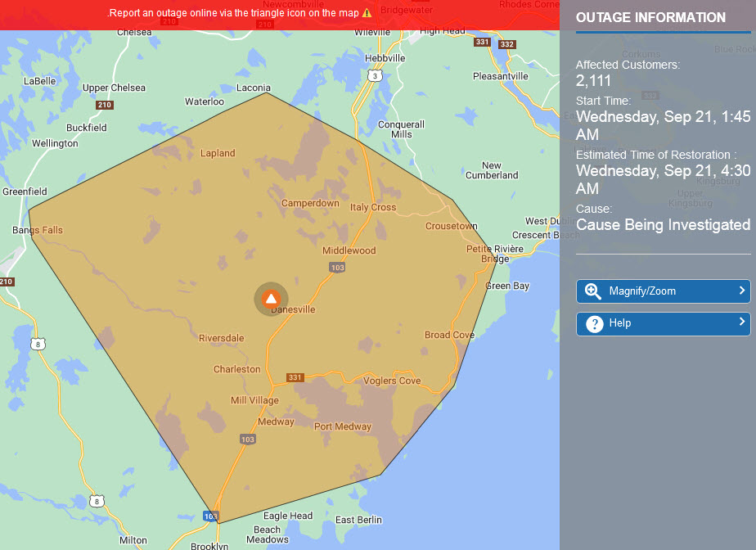Click the Affected Customers count 2,111
The height and width of the screenshot is (550, 756).
593,80
